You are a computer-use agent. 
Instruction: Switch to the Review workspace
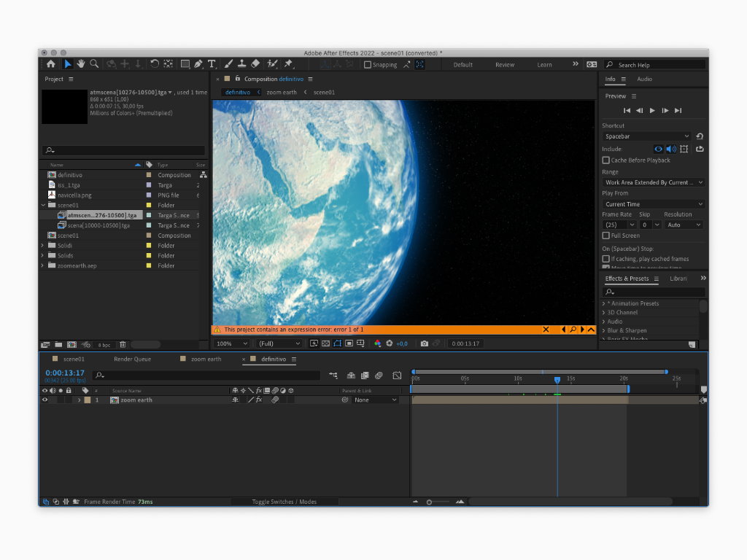[505, 65]
